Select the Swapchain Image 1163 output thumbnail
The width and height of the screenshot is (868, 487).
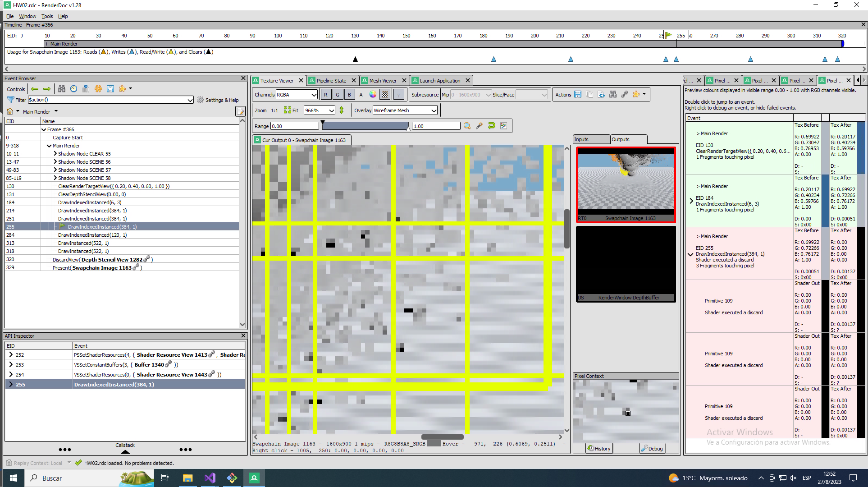click(626, 183)
